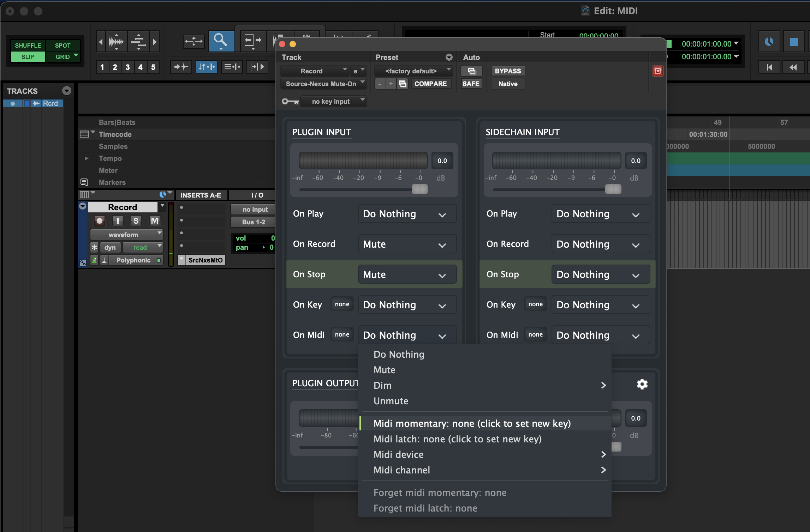Click the COMPARE button
This screenshot has height=532, width=810.
[430, 84]
